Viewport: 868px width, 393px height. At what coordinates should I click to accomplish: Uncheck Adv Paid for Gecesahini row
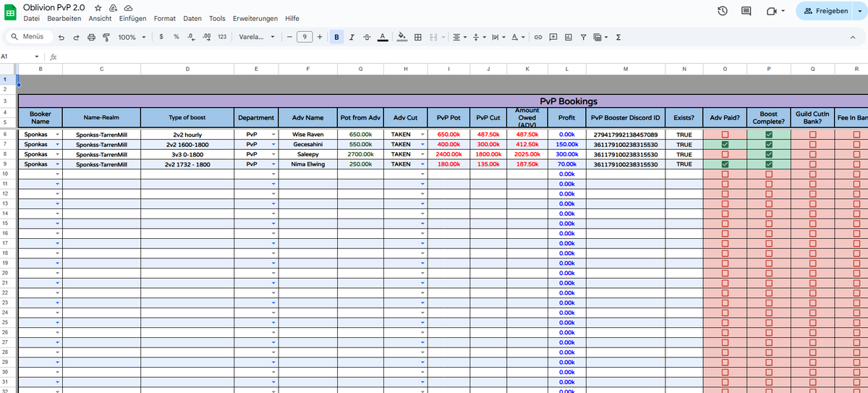click(x=725, y=145)
